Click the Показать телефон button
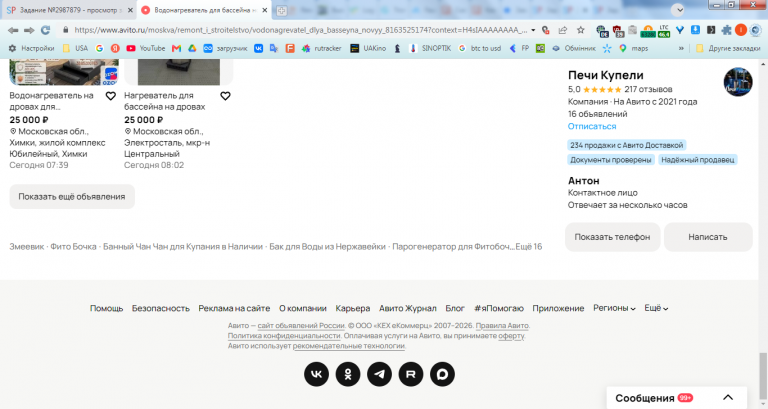 [x=612, y=237]
